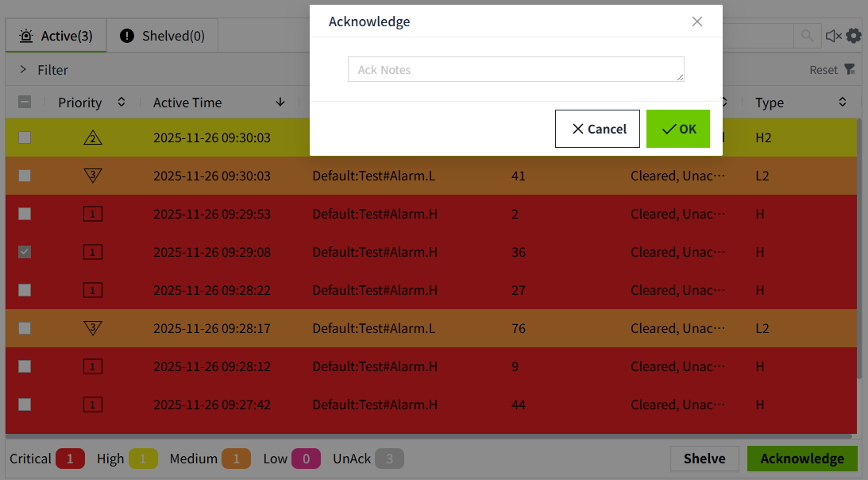868x480 pixels.
Task: Expand the Filter section
Action: point(23,70)
